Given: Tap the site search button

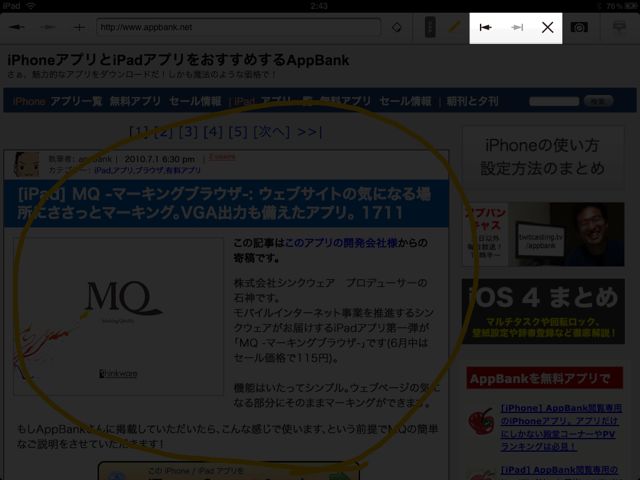Looking at the screenshot, I should tap(598, 101).
